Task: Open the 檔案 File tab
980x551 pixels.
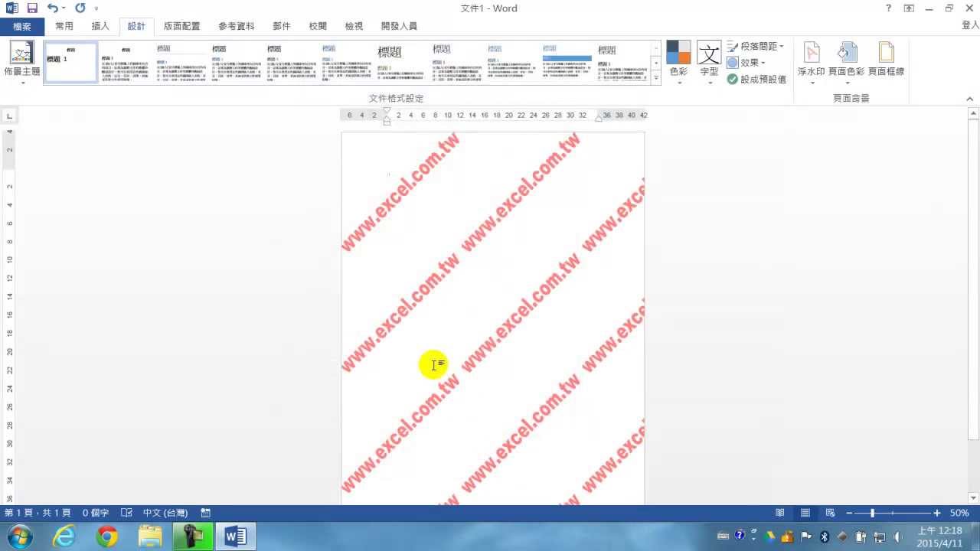Action: 22,26
